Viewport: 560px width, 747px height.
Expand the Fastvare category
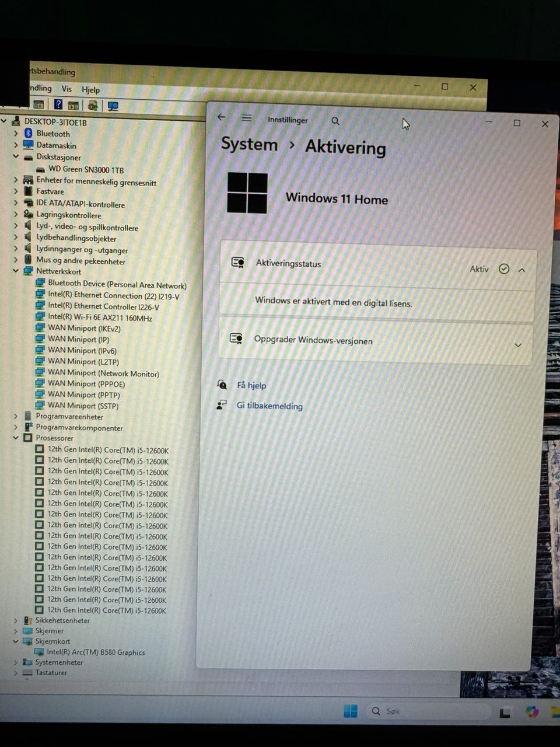click(x=16, y=191)
